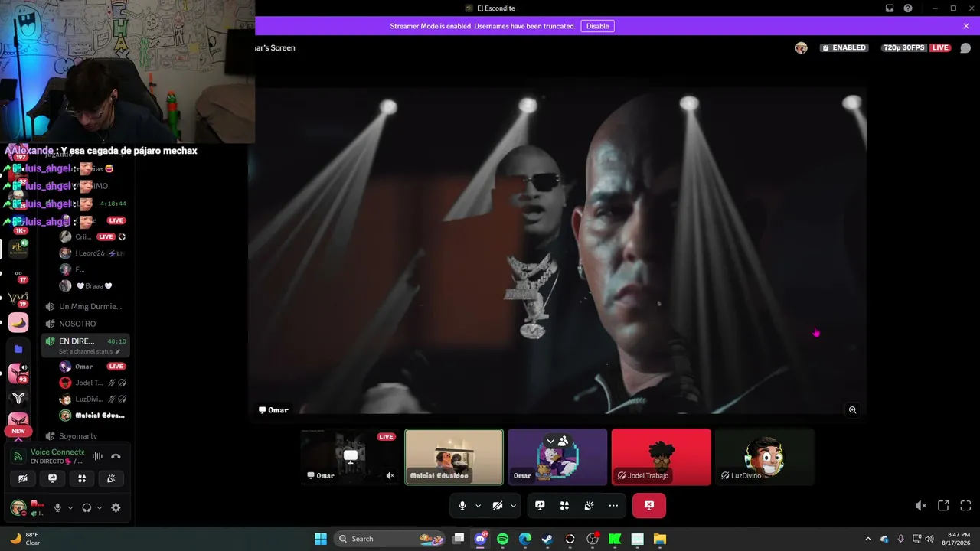Click the NEW unread mentions pill
This screenshot has width=980, height=551.
click(x=18, y=431)
